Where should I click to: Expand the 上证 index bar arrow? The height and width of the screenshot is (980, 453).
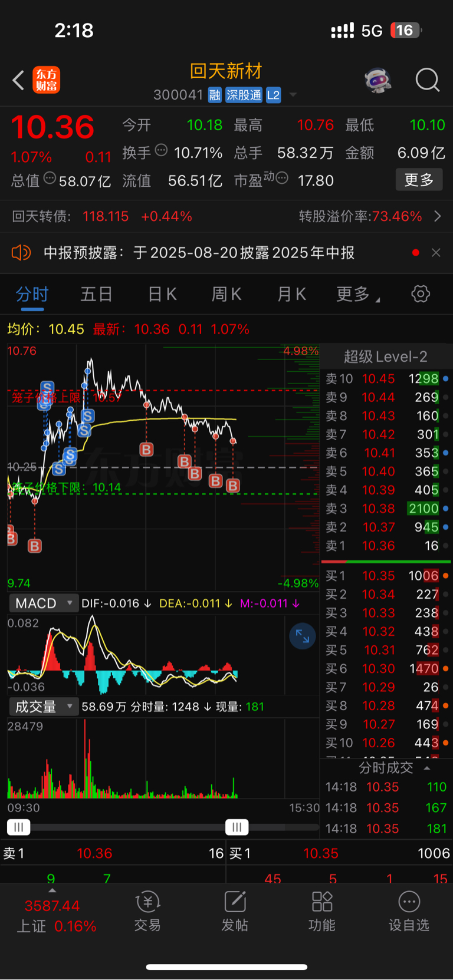click(52, 891)
